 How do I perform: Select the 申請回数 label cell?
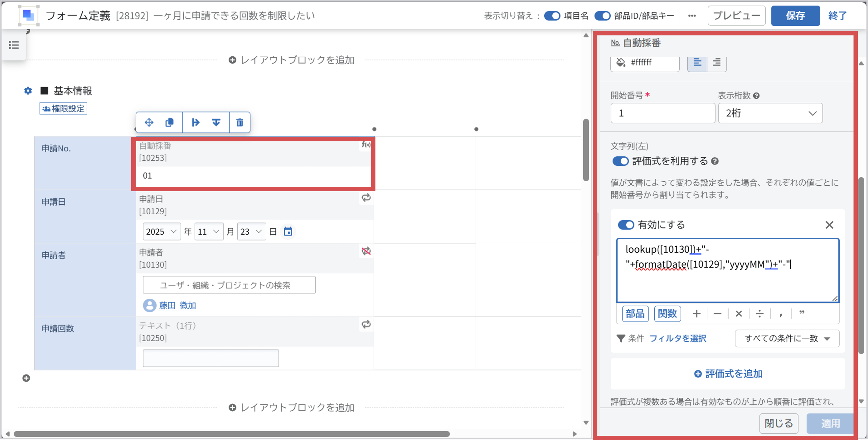[85, 343]
